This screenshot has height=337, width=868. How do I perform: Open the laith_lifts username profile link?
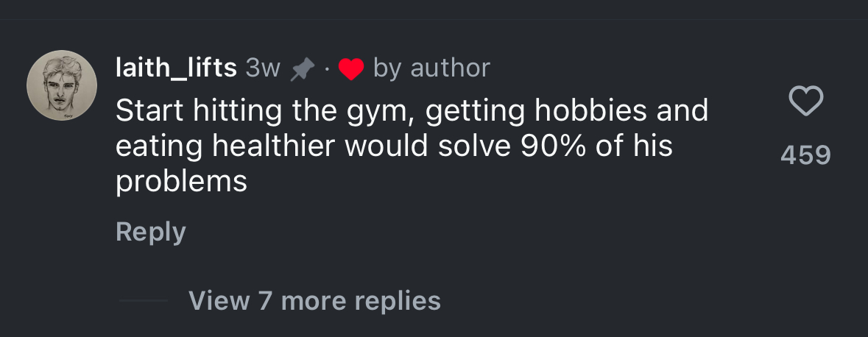[x=176, y=68]
